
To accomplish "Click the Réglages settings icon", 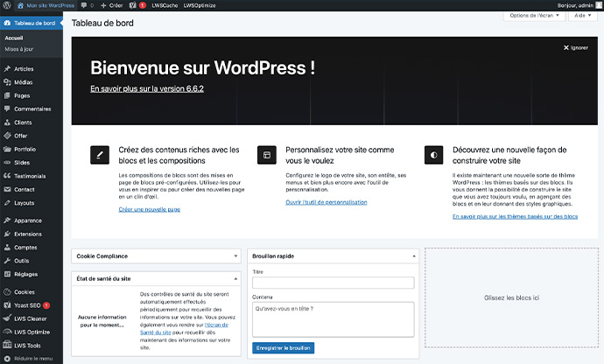I will click(7, 274).
